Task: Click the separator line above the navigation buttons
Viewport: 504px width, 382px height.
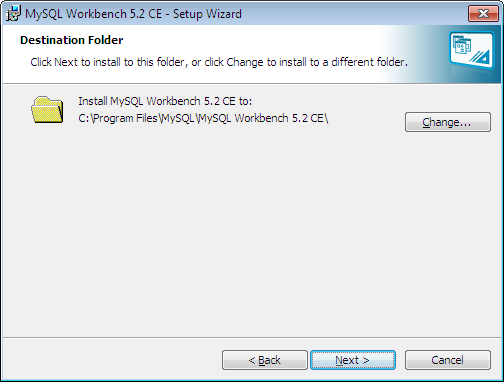Action: (x=252, y=337)
